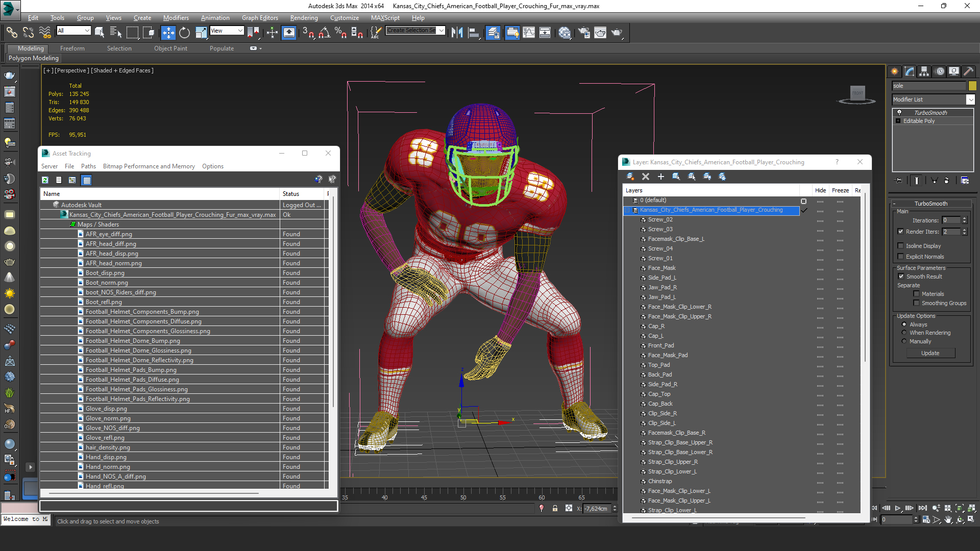
Task: Activate Select and Rotate tool
Action: [184, 33]
